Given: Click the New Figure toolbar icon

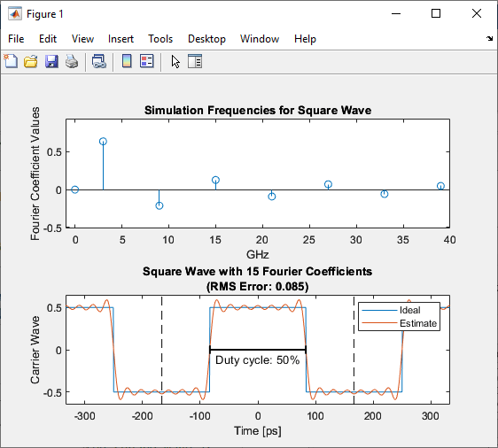Looking at the screenshot, I should [x=11, y=61].
